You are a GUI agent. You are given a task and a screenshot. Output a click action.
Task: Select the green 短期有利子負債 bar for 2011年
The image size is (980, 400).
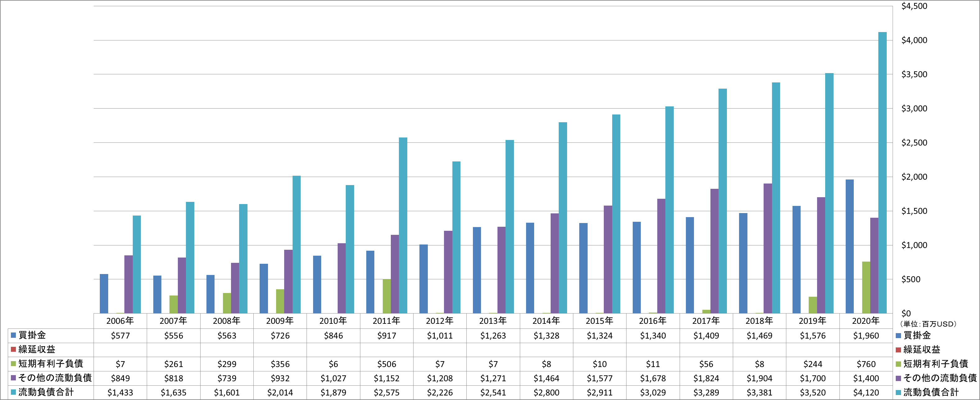coord(386,296)
